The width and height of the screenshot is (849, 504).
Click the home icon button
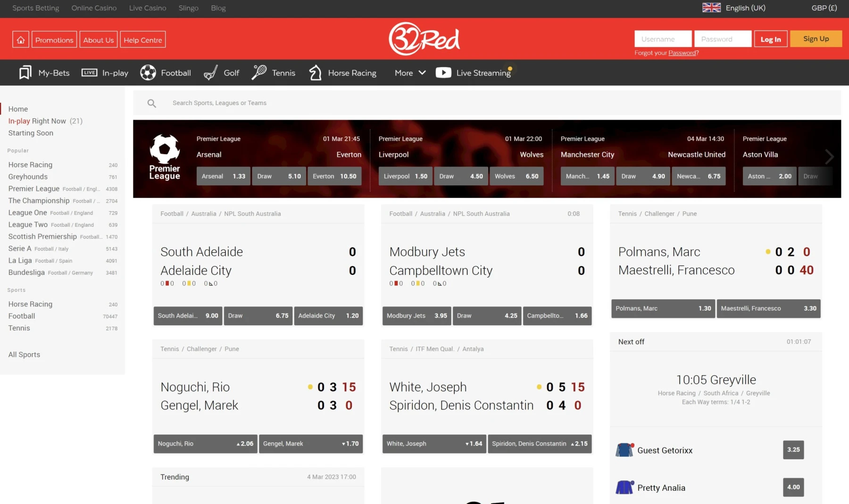[21, 40]
